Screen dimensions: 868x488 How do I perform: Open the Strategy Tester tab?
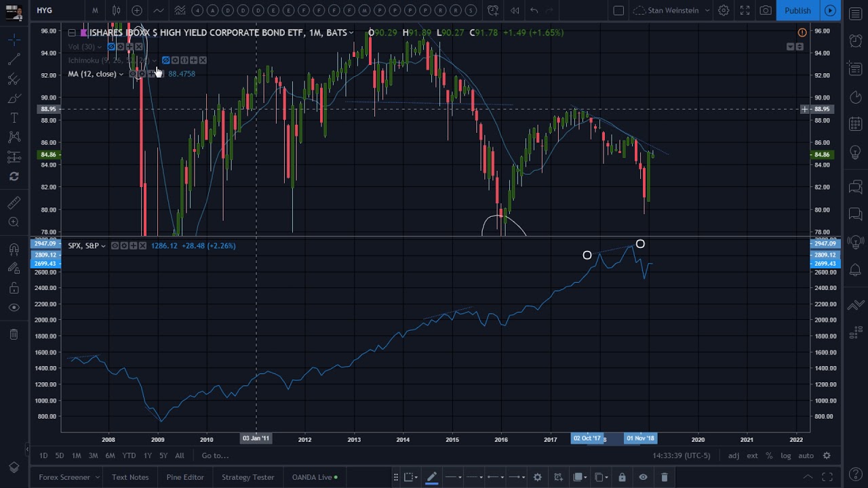[248, 477]
